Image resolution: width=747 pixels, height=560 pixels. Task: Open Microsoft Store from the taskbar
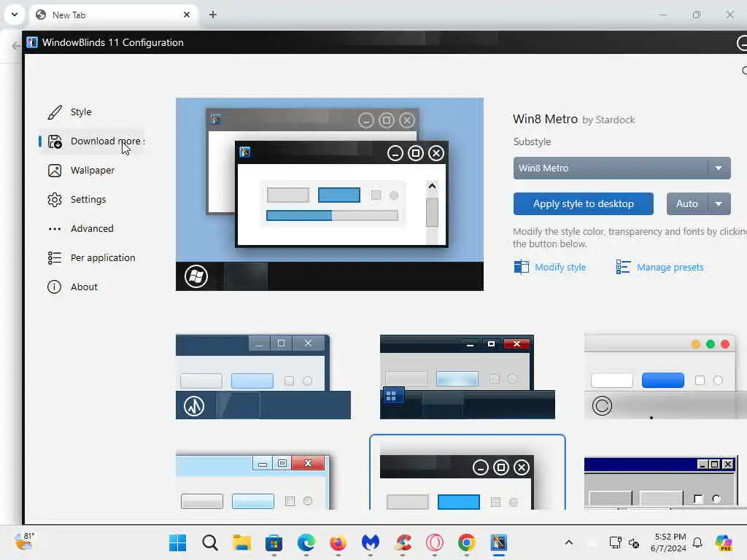pos(274,542)
